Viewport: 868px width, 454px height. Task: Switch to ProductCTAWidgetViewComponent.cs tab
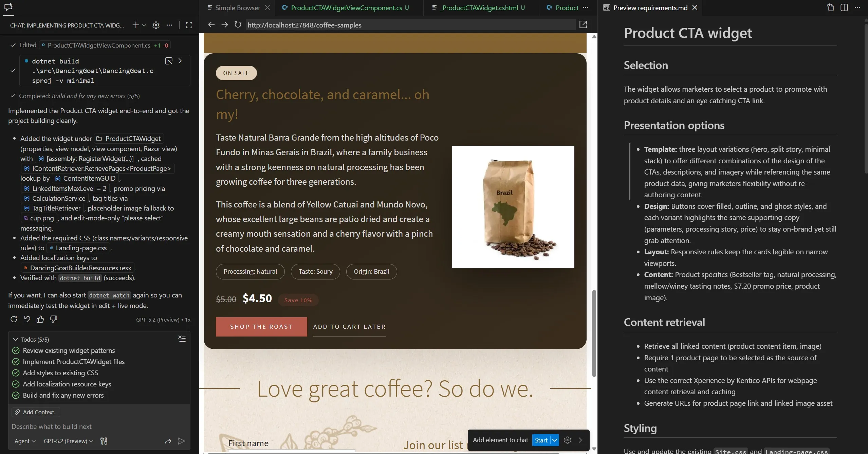pos(346,8)
